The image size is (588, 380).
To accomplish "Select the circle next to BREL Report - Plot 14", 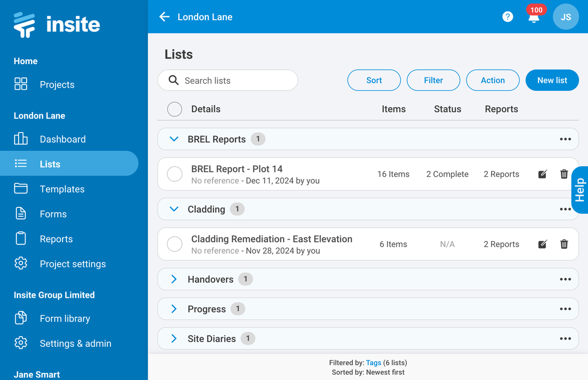I will click(174, 174).
